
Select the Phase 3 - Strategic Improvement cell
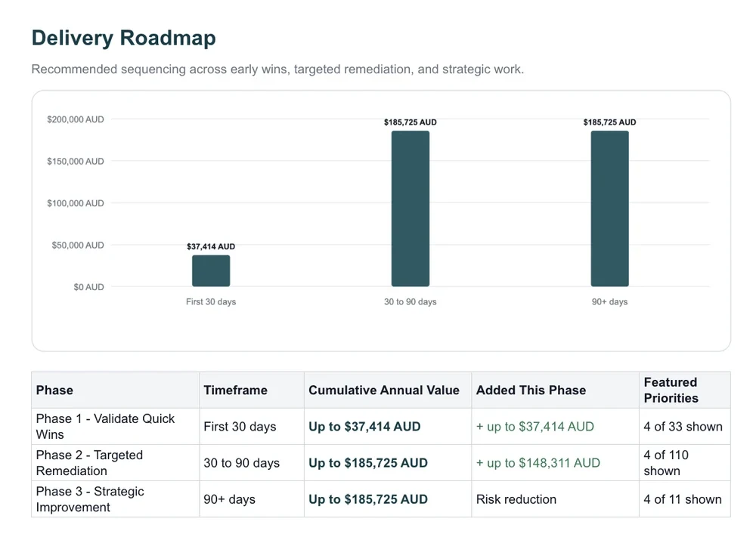pyautogui.click(x=116, y=499)
